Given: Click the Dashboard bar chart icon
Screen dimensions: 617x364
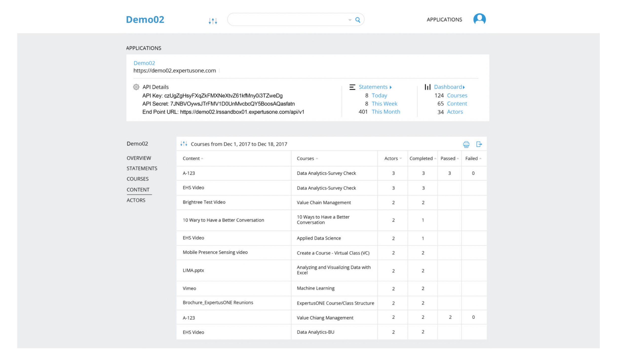Looking at the screenshot, I should (427, 87).
